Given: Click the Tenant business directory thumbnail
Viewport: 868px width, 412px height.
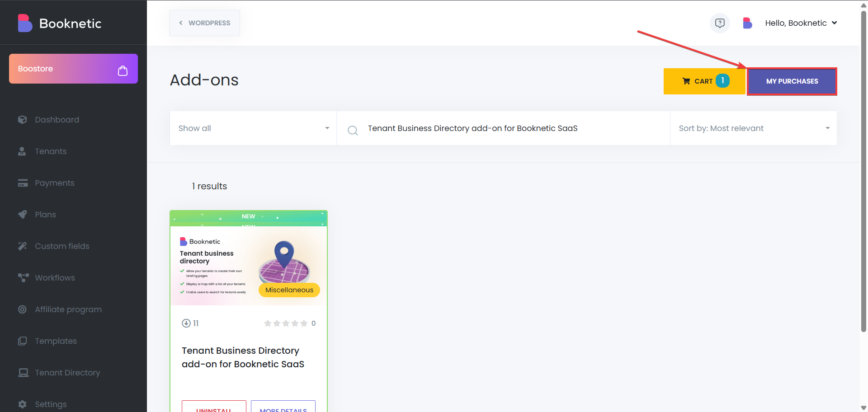Looking at the screenshot, I should (x=249, y=266).
